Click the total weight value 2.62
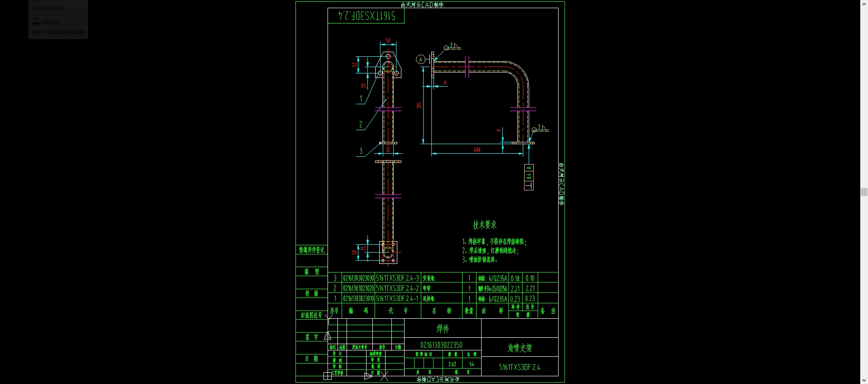This screenshot has height=384, width=868. (x=452, y=364)
